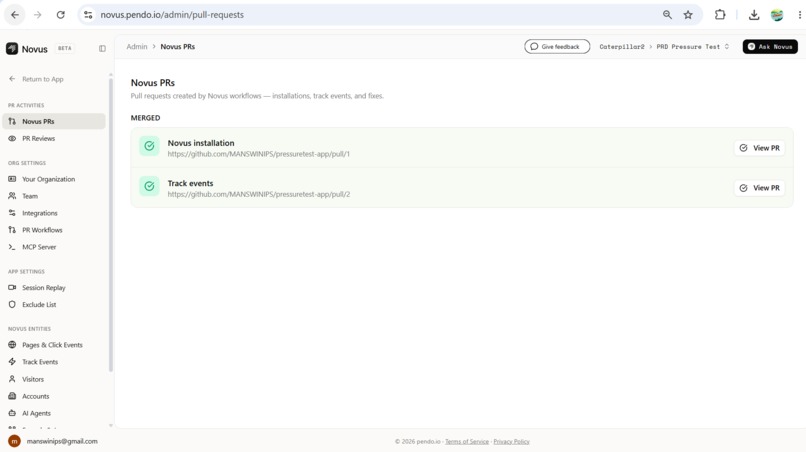Click the Pages & Click Events globe icon
Screen dimensions: 806x452
[x=12, y=345]
